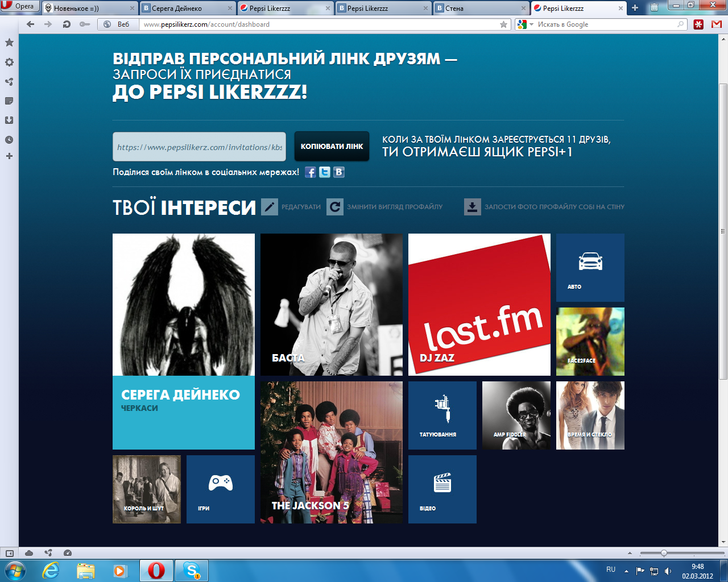Open the ІГРИ gamepad tile

click(221, 489)
